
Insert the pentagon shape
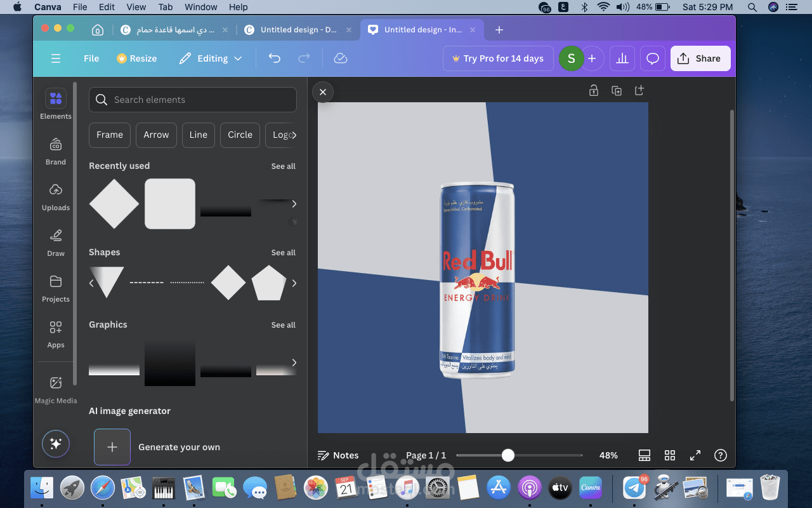[269, 283]
